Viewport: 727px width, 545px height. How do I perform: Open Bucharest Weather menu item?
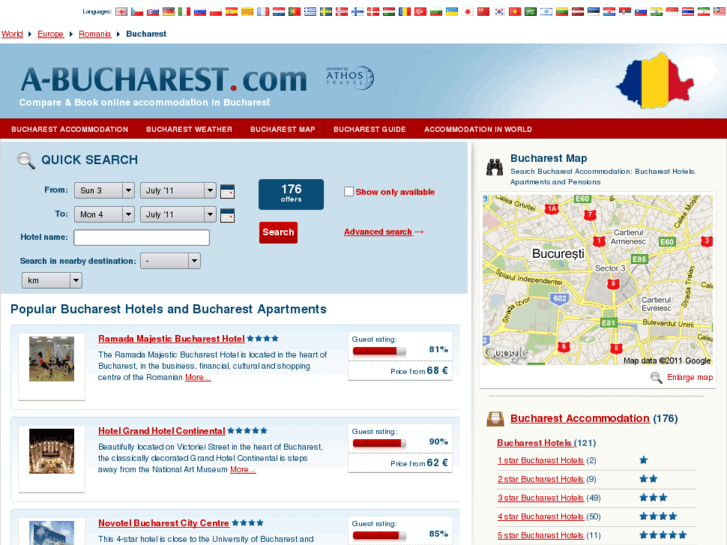(189, 129)
